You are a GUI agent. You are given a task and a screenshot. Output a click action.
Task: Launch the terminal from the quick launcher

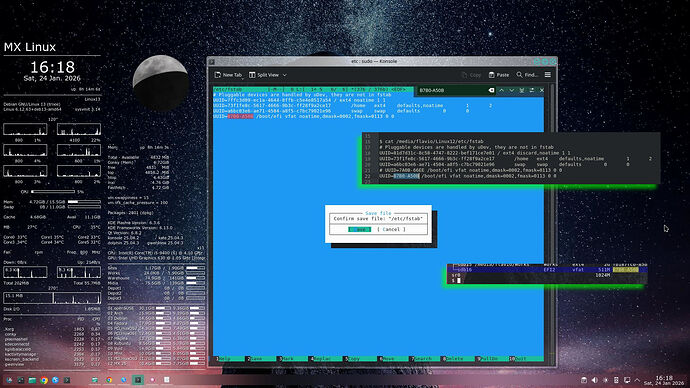coord(66,380)
